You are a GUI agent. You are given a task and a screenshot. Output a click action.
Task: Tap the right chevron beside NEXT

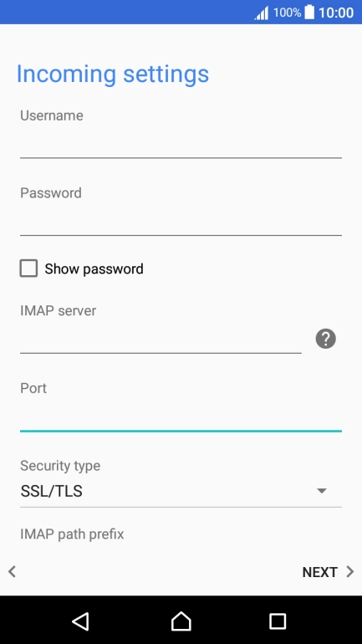350,571
